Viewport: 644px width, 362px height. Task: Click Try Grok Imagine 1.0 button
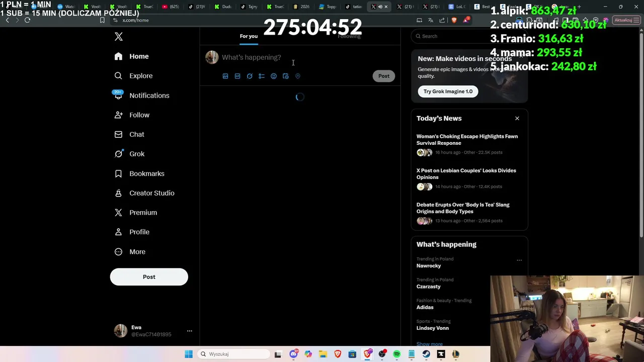tap(448, 92)
